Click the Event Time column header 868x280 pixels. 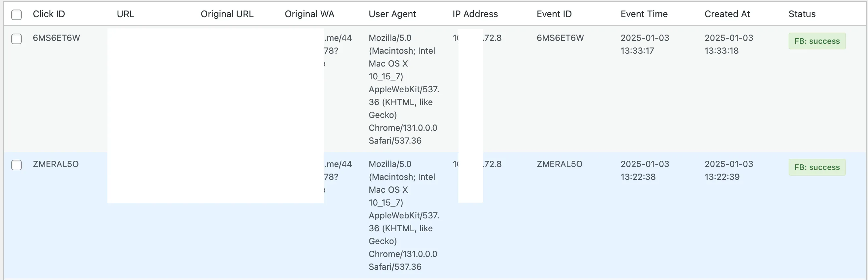tap(644, 14)
